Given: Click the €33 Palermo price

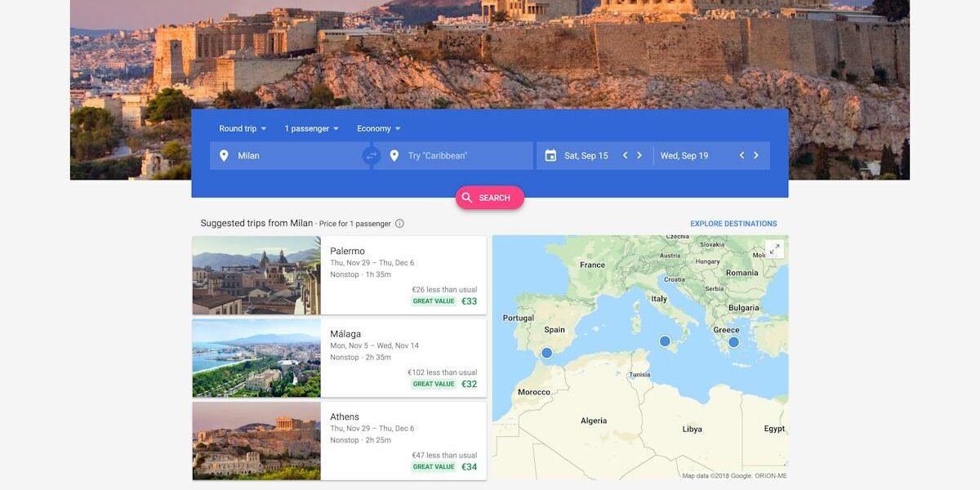Looking at the screenshot, I should click(469, 301).
